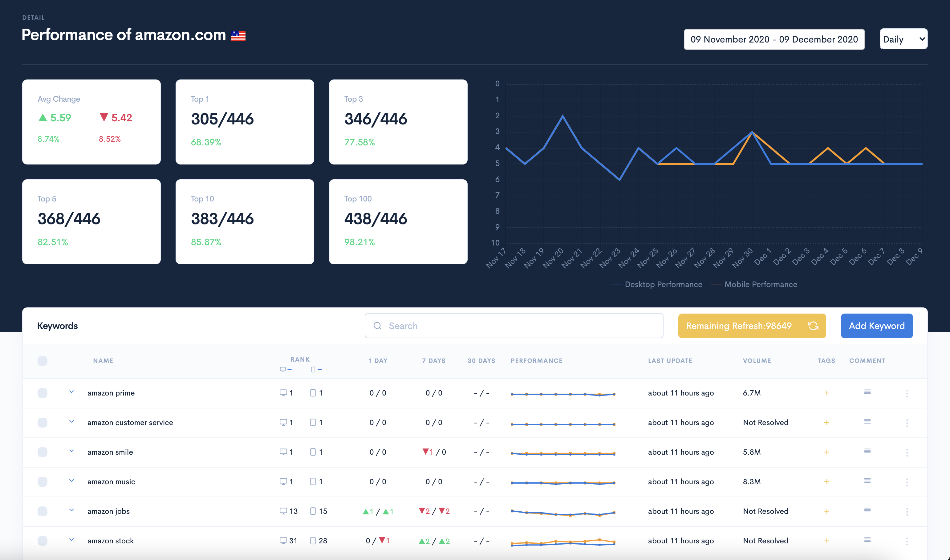Screen dimensions: 950x560
Task: Click the refresh arrows icon
Action: click(813, 326)
